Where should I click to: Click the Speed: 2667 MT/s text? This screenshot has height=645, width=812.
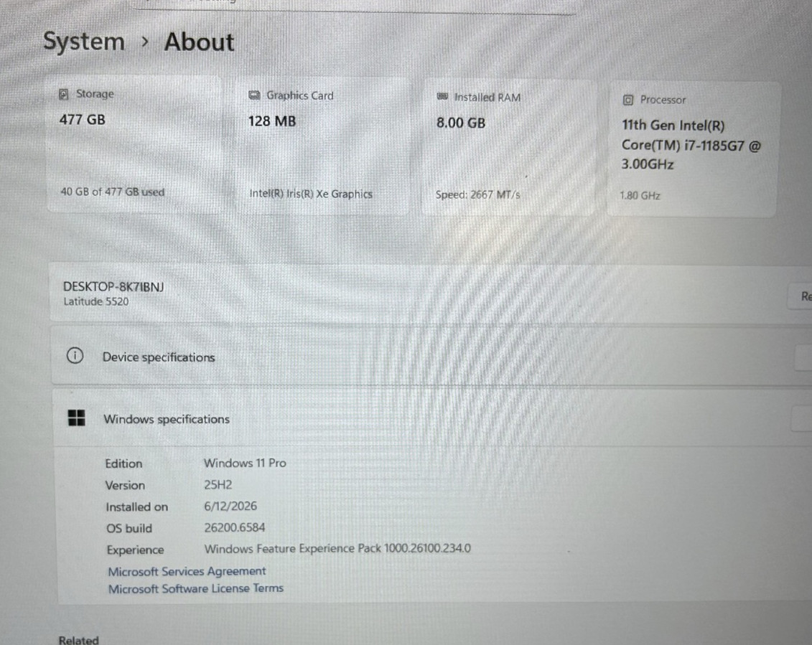tap(477, 194)
